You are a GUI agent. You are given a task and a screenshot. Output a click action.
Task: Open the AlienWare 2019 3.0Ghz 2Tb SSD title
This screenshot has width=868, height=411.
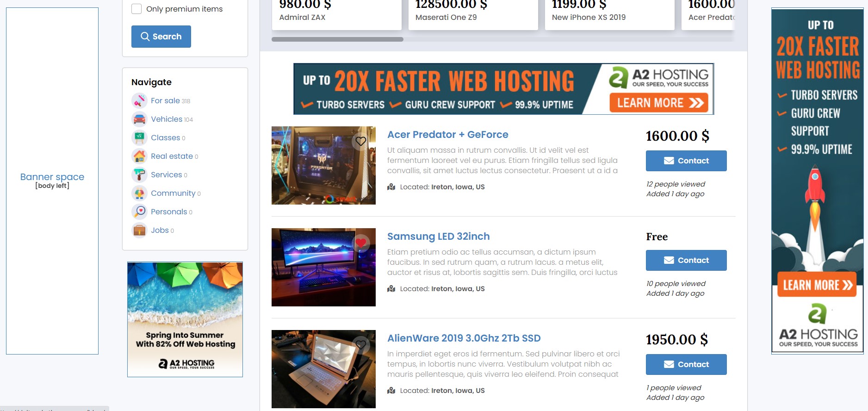point(464,338)
